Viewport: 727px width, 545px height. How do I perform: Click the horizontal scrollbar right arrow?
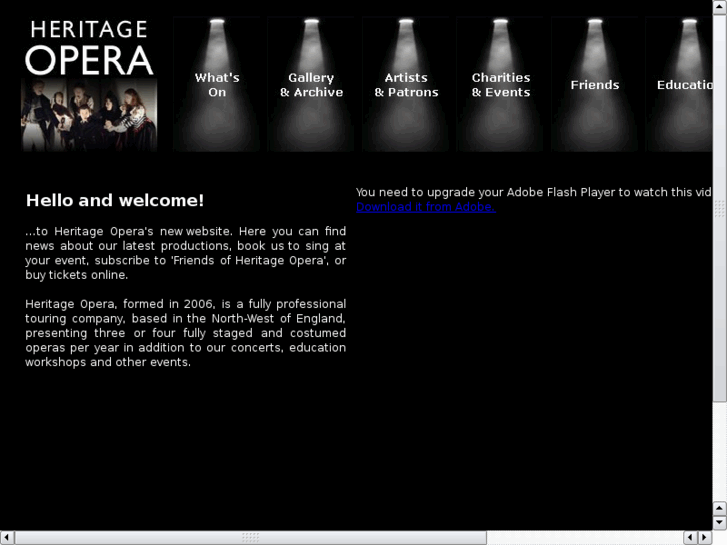pyautogui.click(x=705, y=538)
